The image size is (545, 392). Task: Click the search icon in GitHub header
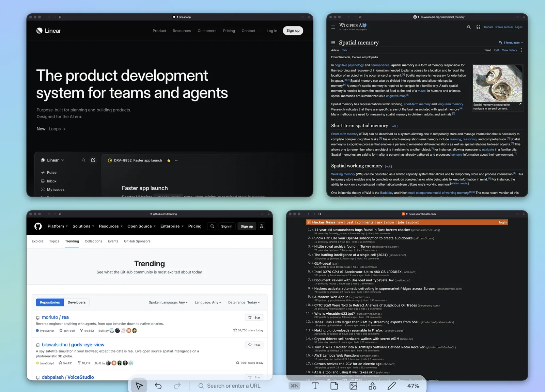pyautogui.click(x=212, y=226)
